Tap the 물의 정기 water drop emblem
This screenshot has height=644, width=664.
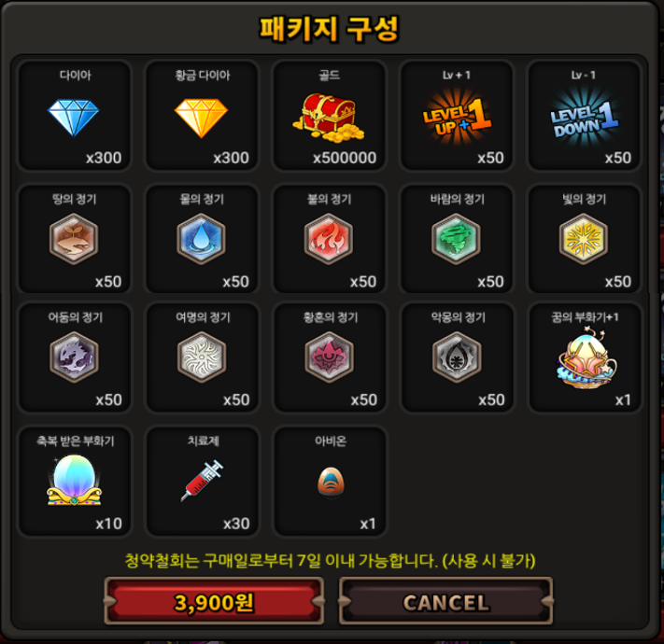[x=201, y=239]
